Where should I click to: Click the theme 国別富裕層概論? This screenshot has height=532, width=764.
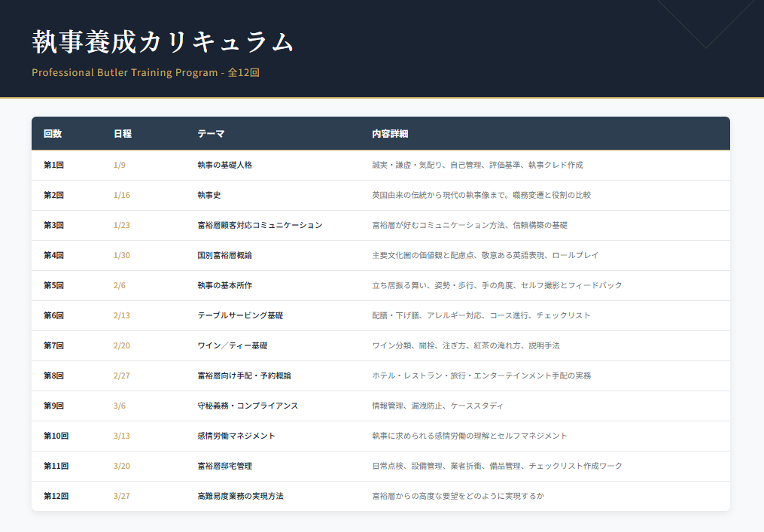coord(224,255)
